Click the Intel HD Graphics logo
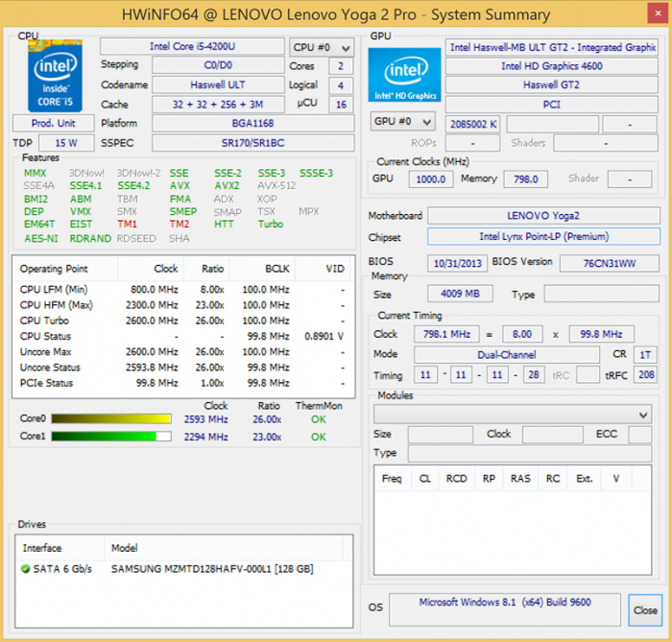672x642 pixels. click(404, 76)
